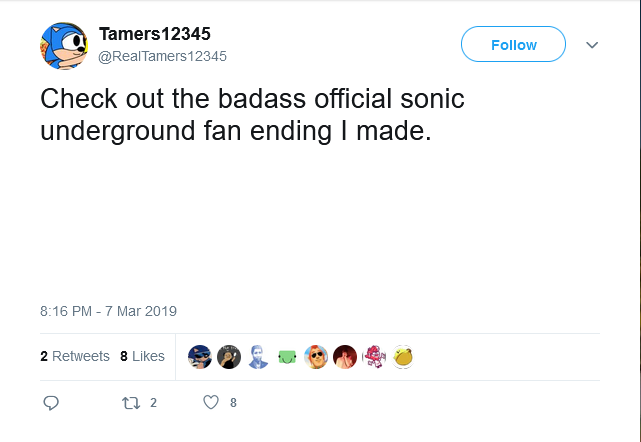Click the retweet arrows icon

click(130, 403)
